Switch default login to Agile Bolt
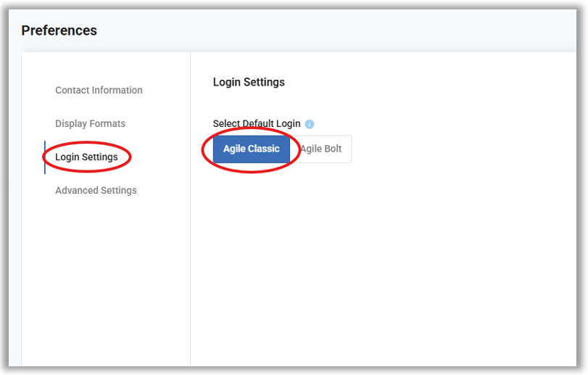588x375 pixels. tap(322, 149)
